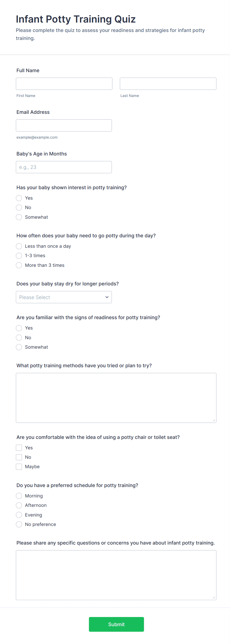Select No preference for schedule

pyautogui.click(x=19, y=524)
